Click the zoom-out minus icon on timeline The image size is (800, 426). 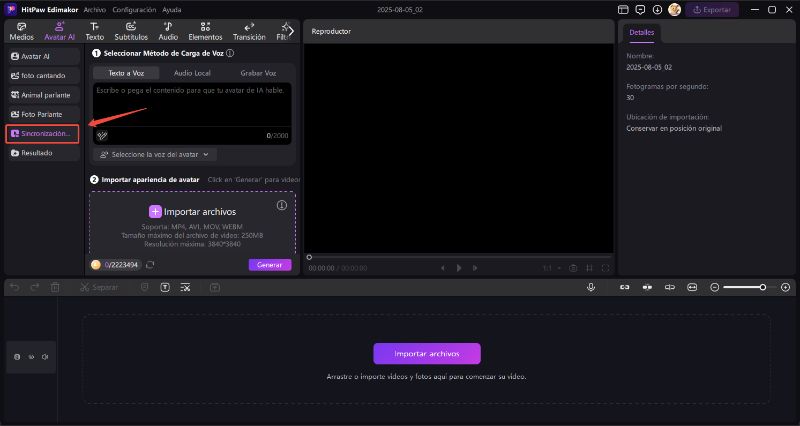[x=714, y=287]
